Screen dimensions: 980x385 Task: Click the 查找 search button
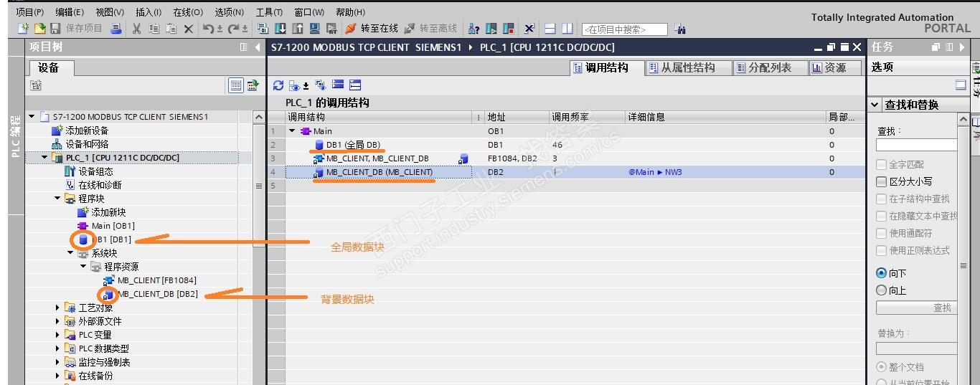point(916,308)
